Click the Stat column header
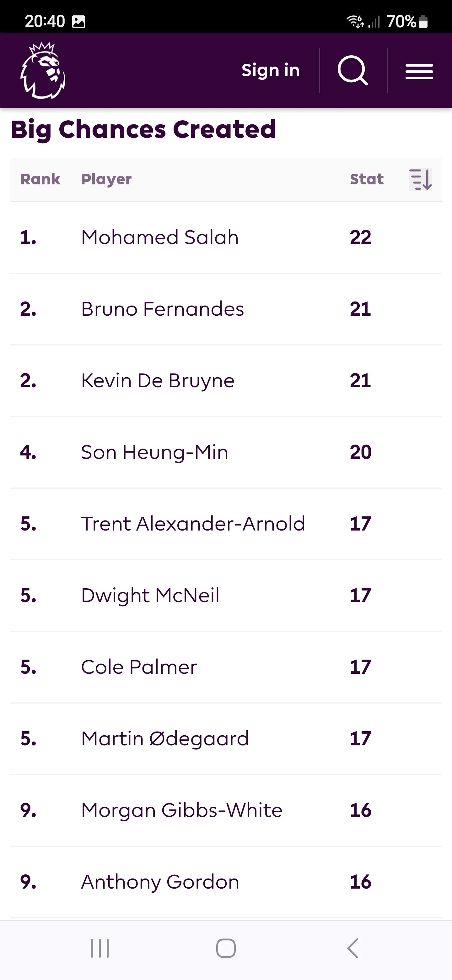 tap(367, 179)
